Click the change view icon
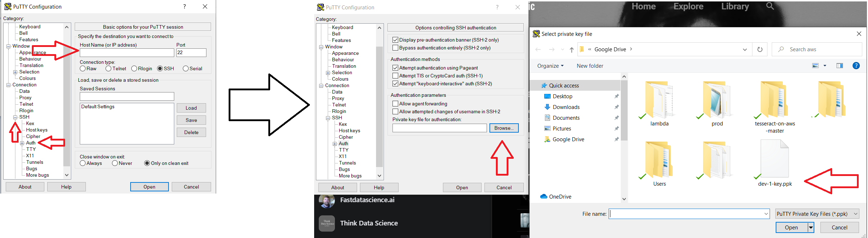The image size is (868, 238). 815,66
